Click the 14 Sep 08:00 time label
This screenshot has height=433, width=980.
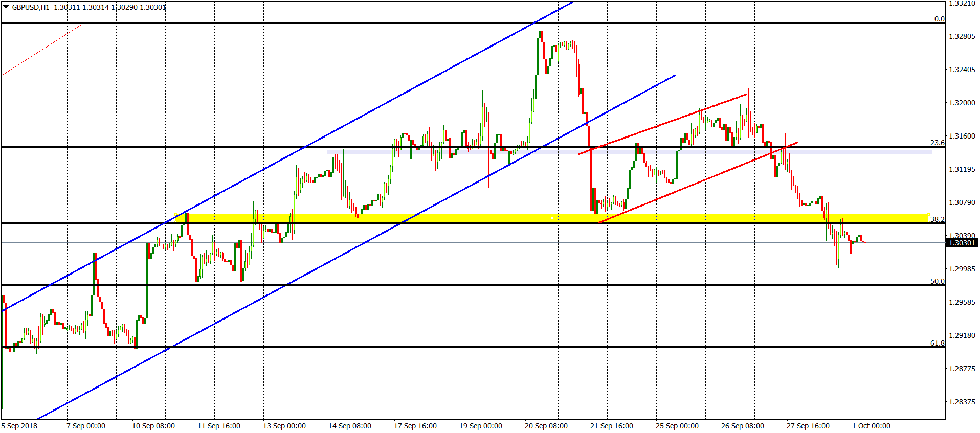[350, 426]
